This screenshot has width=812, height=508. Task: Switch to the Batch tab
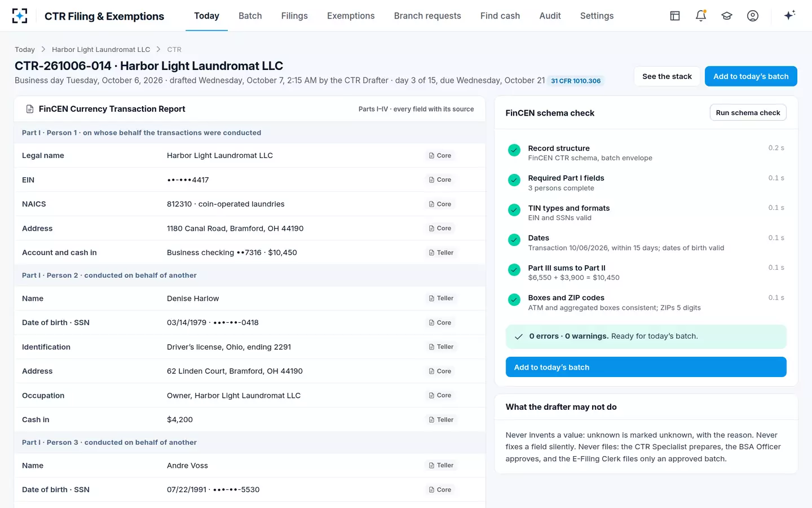coord(250,16)
